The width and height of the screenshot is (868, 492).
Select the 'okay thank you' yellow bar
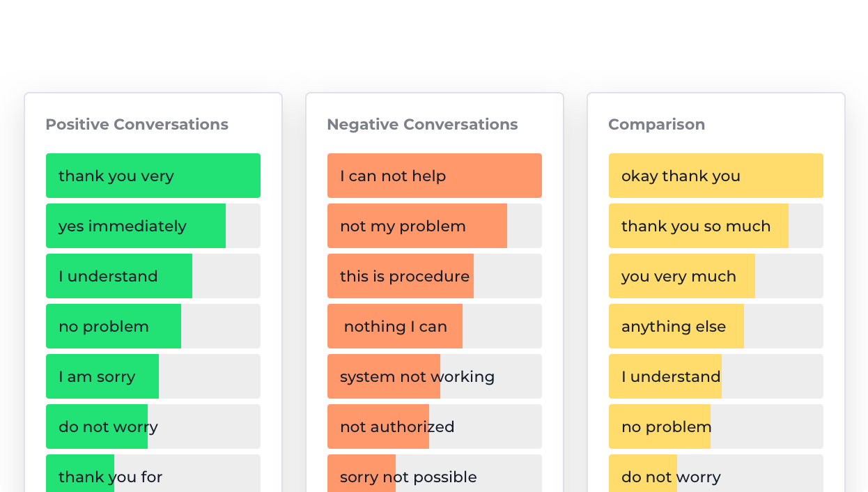tap(716, 176)
